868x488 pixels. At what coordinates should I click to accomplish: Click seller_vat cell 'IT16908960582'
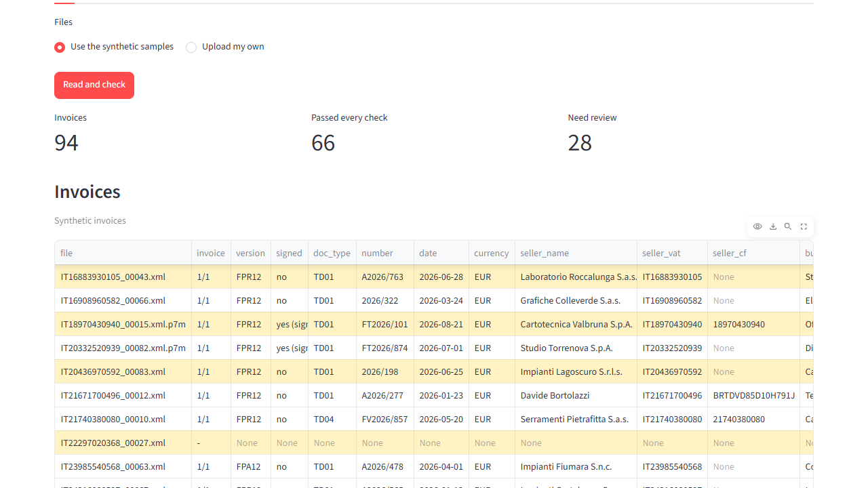(x=672, y=300)
